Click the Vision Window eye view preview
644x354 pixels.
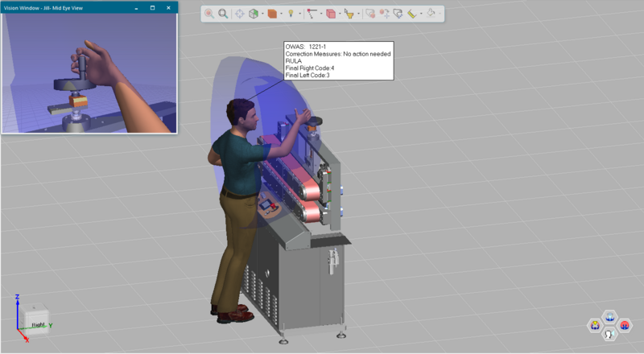pos(89,73)
